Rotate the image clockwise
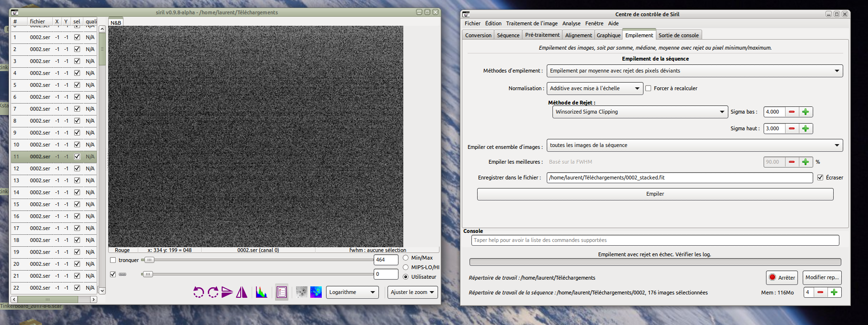 (213, 292)
